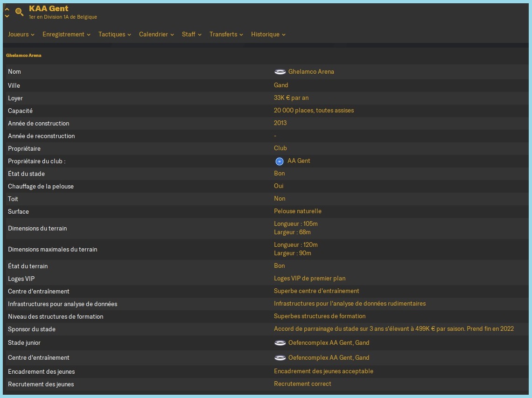The image size is (532, 398).
Task: Click the Dimensions maximales du terrain label
Action: (x=53, y=249)
